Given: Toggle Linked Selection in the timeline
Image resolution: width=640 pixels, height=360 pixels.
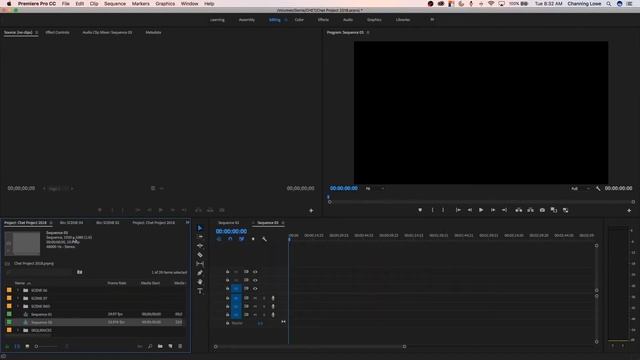Looking at the screenshot, I should coord(242,239).
